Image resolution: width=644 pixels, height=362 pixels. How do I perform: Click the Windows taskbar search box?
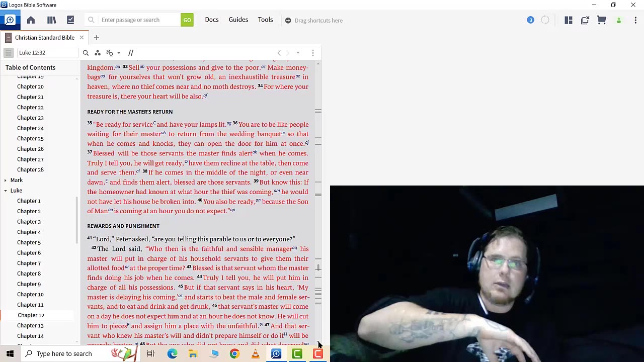click(x=70, y=354)
